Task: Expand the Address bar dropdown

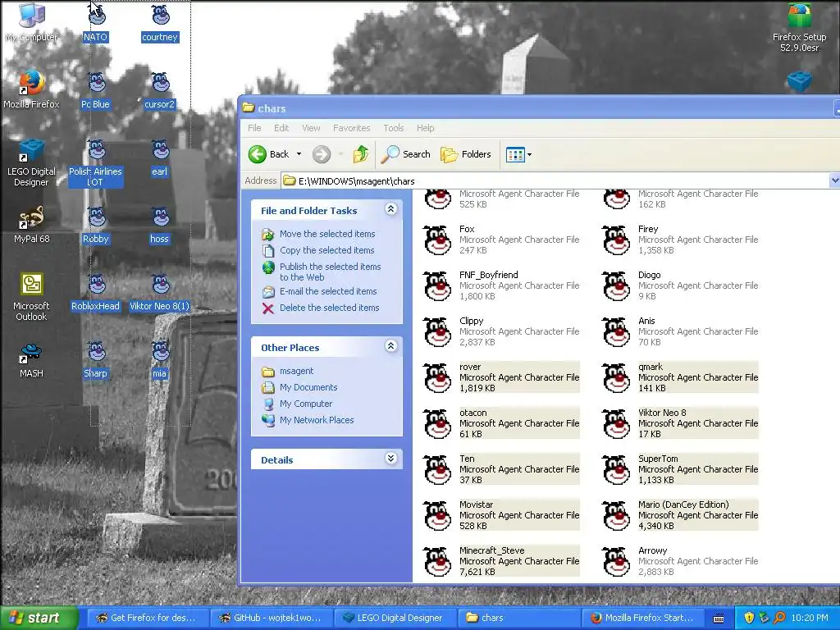Action: pyautogui.click(x=834, y=180)
